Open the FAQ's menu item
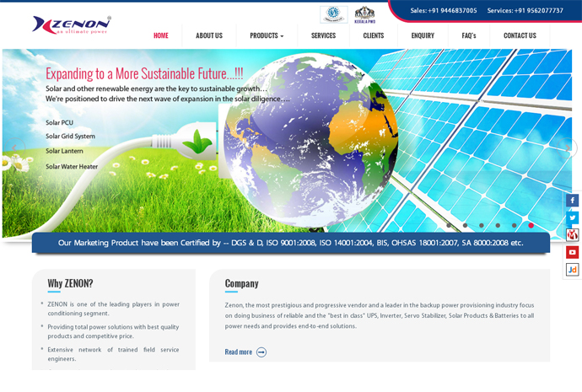Screen dimensions: 582x392 469,35
